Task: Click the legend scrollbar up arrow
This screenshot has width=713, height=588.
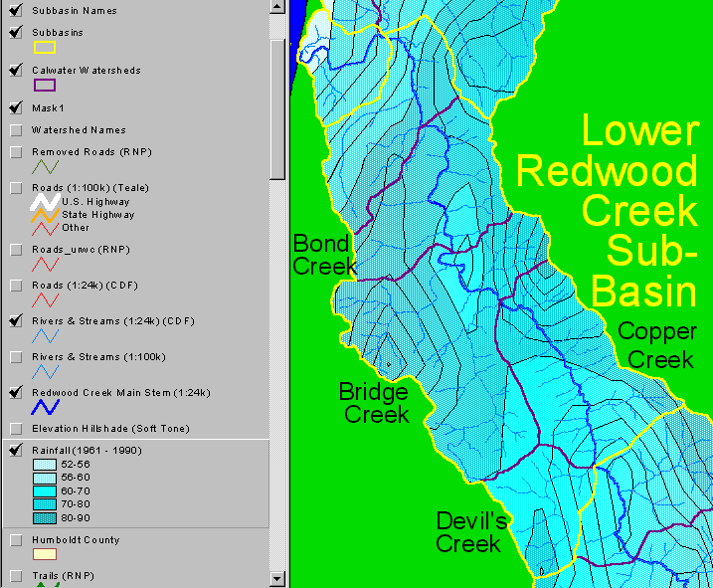Action: point(277,6)
